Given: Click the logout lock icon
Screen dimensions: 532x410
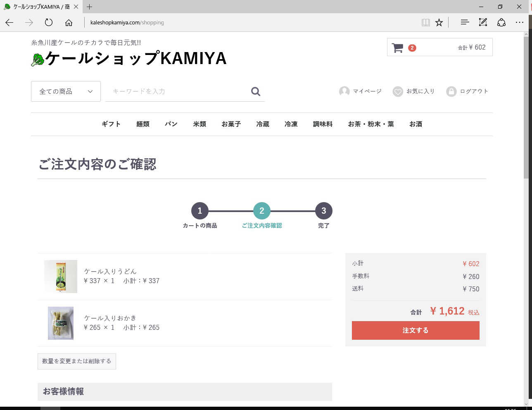Looking at the screenshot, I should click(x=451, y=91).
